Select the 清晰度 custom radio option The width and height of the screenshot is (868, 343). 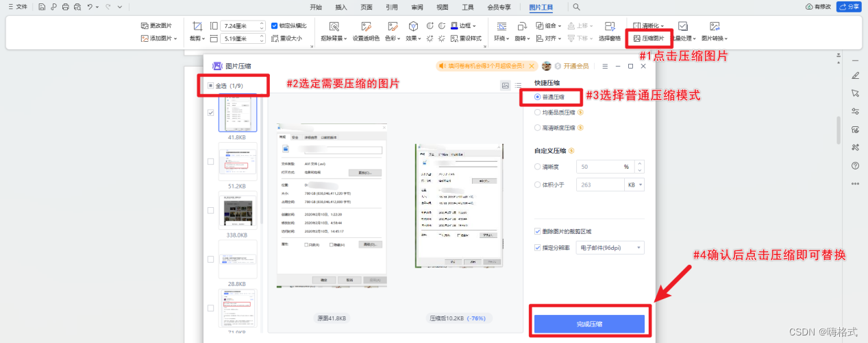tap(537, 167)
